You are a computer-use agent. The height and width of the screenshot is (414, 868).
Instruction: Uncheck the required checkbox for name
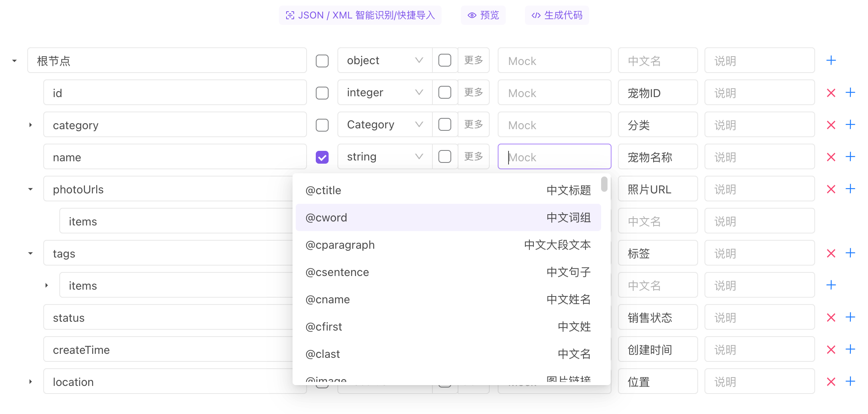322,157
